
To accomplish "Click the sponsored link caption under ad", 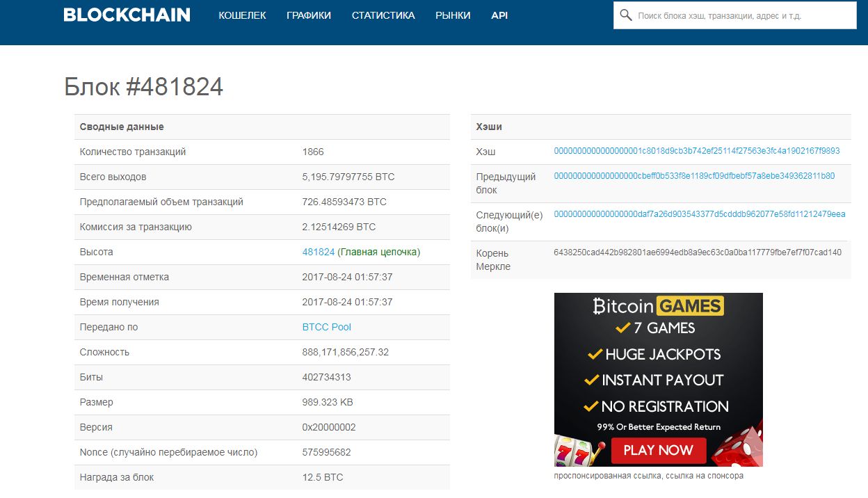I will pos(648,476).
